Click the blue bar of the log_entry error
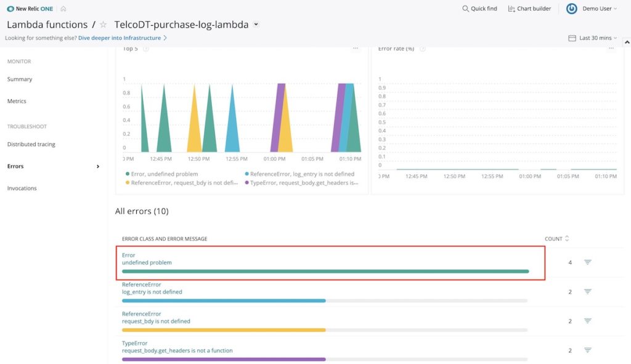631x364 pixels. (x=224, y=301)
